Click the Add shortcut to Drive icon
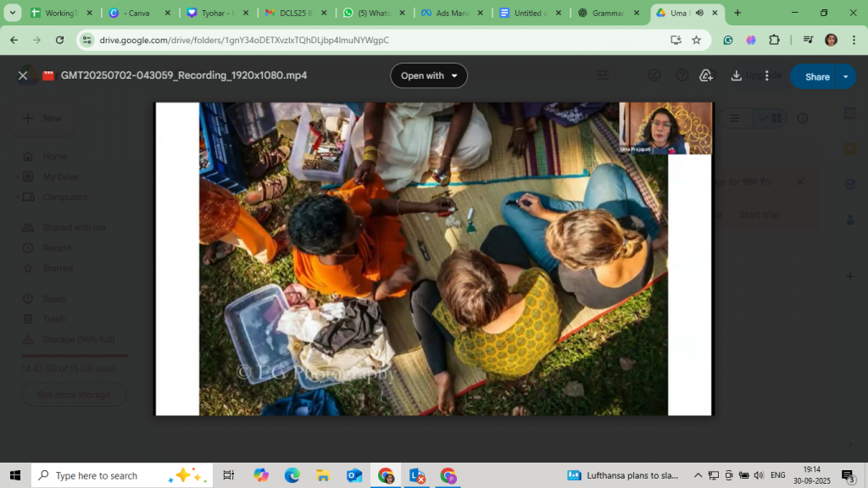Image resolution: width=868 pixels, height=488 pixels. 705,75
